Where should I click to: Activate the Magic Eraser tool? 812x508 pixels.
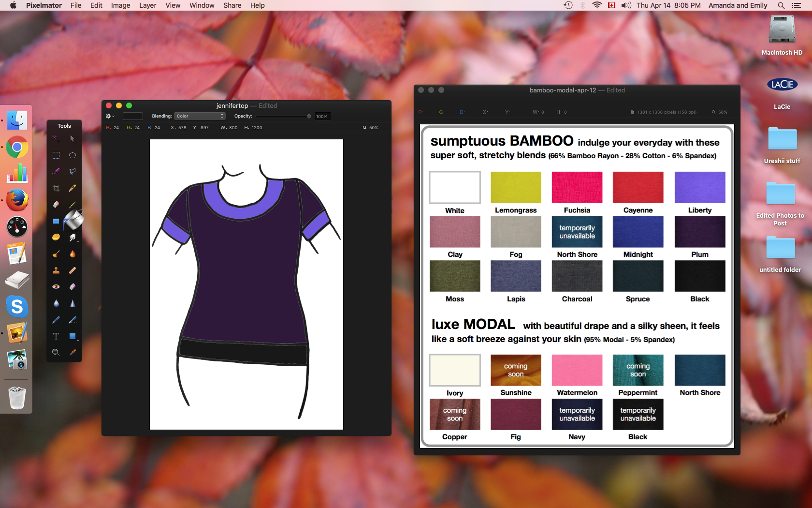click(72, 287)
